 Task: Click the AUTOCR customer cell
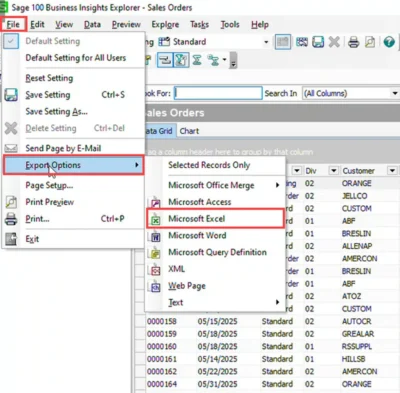pyautogui.click(x=356, y=321)
